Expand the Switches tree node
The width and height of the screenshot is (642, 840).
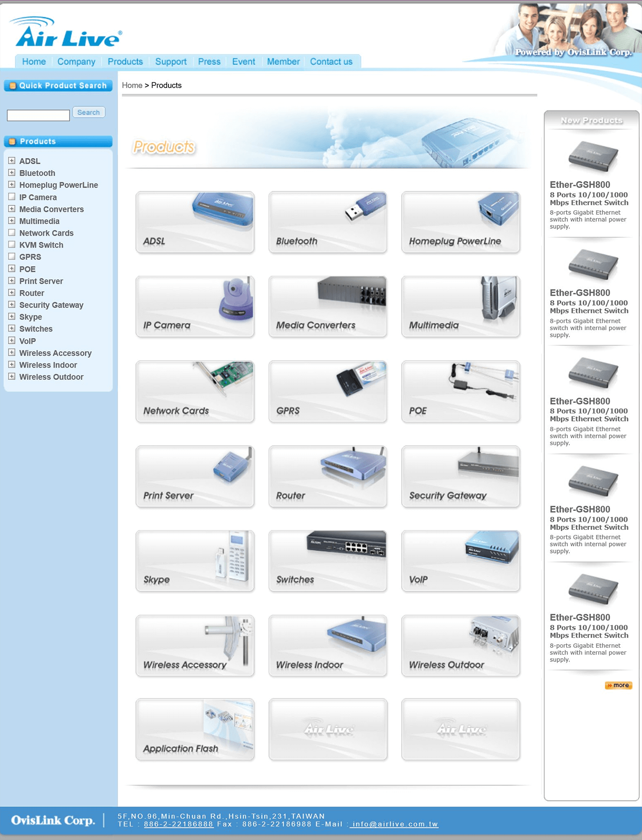(x=12, y=329)
